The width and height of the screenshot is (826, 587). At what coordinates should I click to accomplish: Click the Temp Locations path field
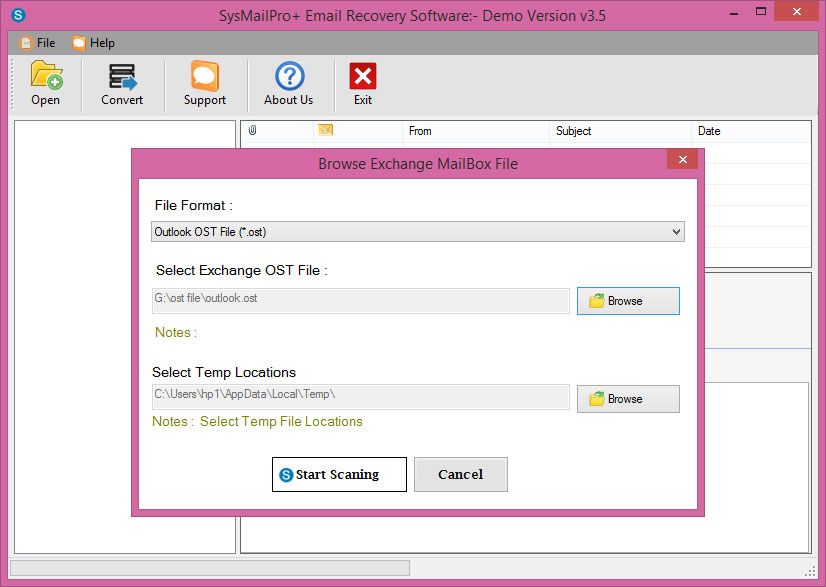(x=361, y=397)
